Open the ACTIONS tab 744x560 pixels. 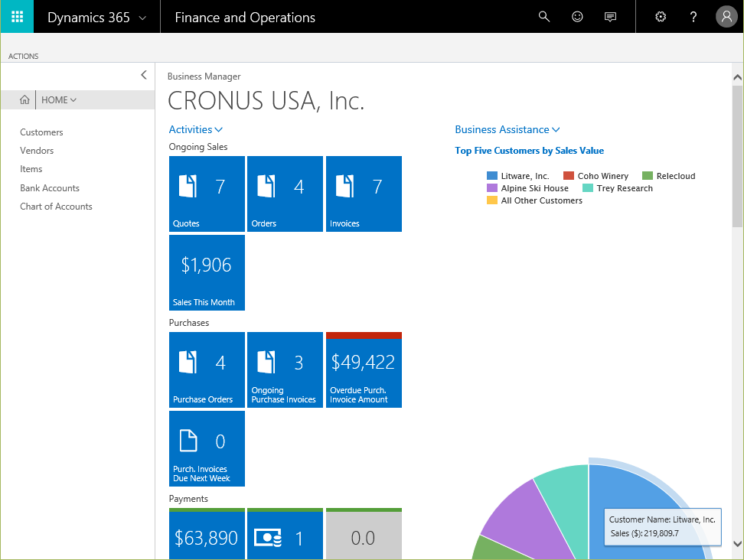click(23, 56)
